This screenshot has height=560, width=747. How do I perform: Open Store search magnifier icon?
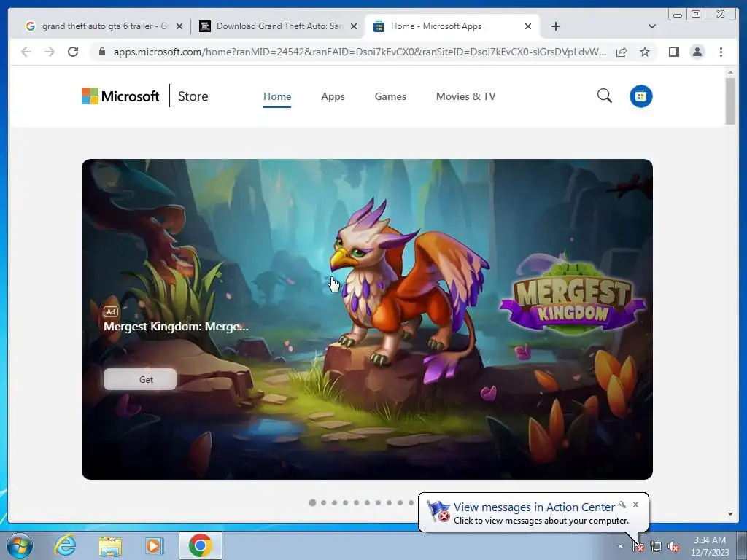605,96
